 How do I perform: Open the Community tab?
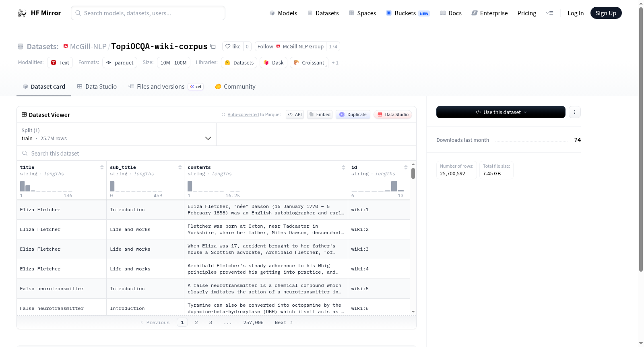pos(235,87)
